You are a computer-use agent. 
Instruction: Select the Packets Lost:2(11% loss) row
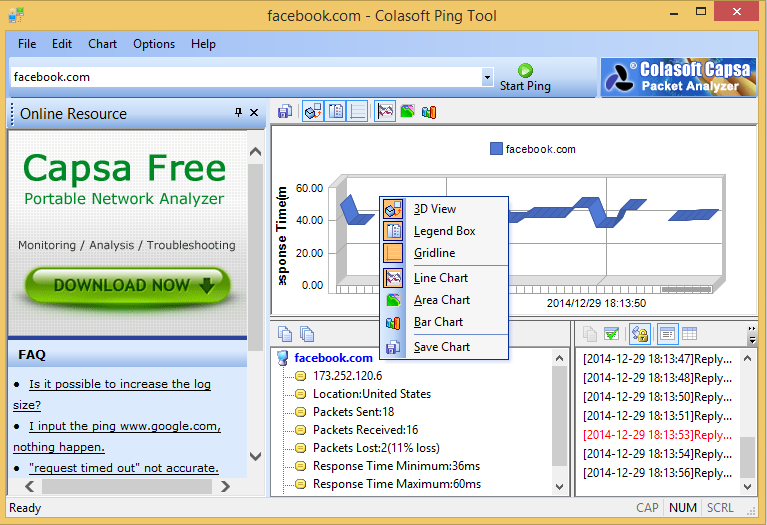click(x=376, y=448)
